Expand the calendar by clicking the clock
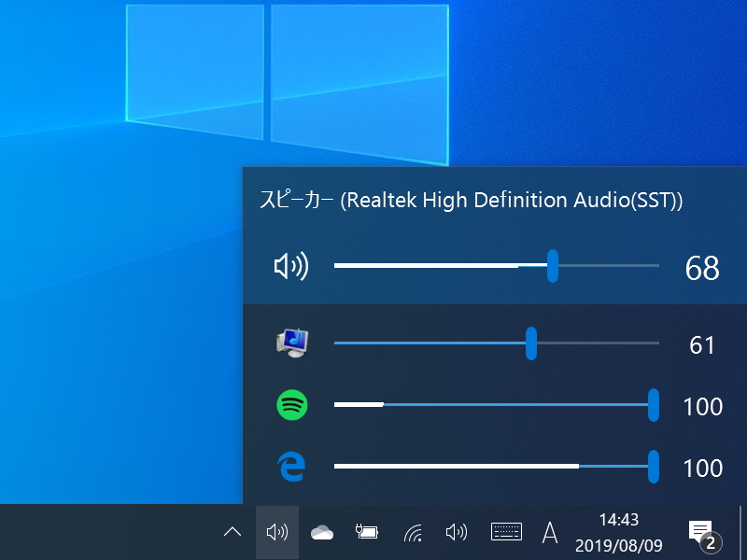The image size is (747, 560). click(x=617, y=532)
